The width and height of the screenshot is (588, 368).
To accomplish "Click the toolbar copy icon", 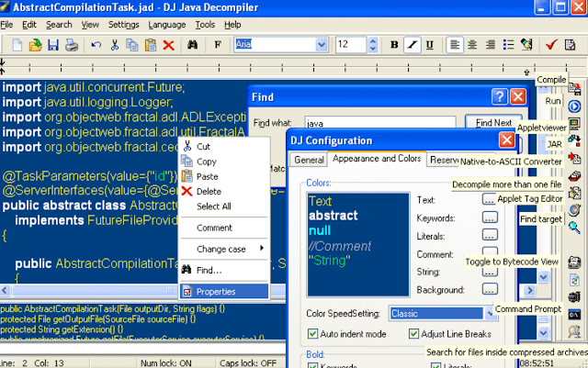I will coord(132,45).
